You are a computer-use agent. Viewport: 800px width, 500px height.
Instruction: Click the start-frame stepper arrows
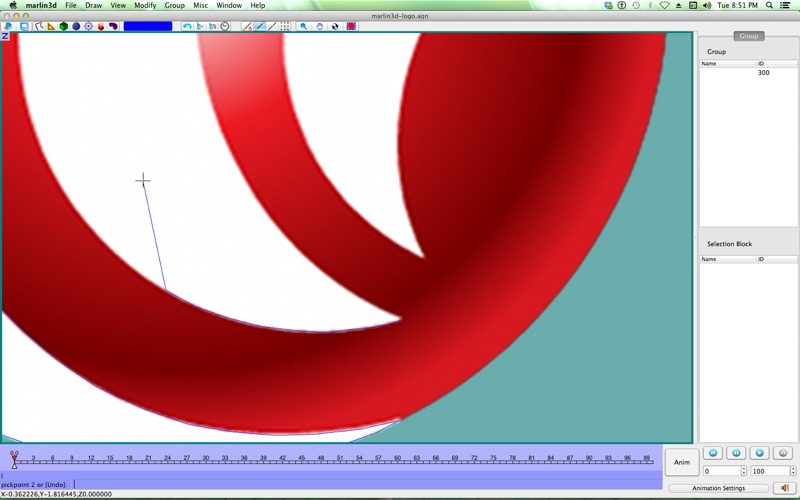click(743, 471)
